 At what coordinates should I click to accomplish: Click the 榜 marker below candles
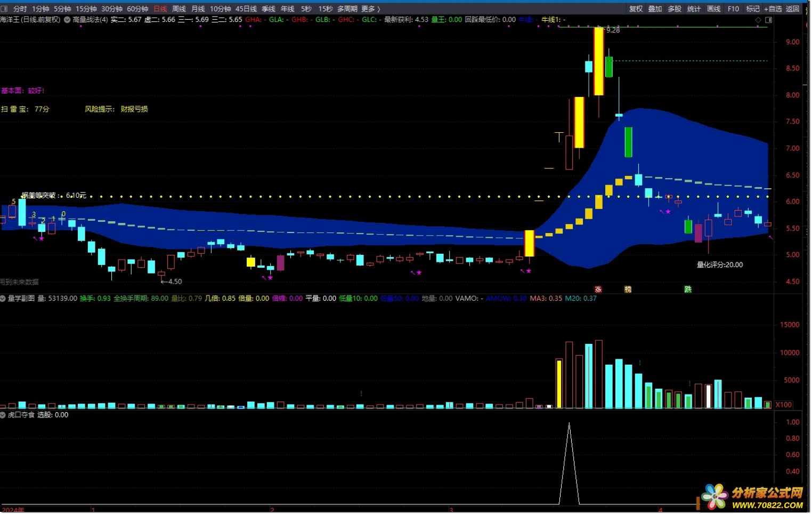click(x=628, y=290)
